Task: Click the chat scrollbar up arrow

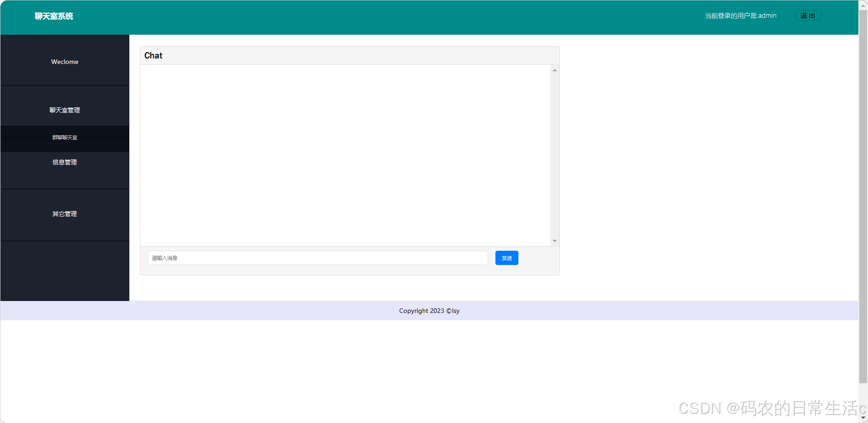Action: [554, 69]
